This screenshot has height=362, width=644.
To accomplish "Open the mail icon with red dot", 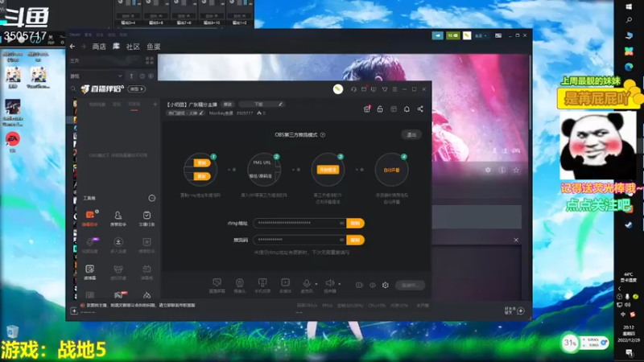I will 364,89.
